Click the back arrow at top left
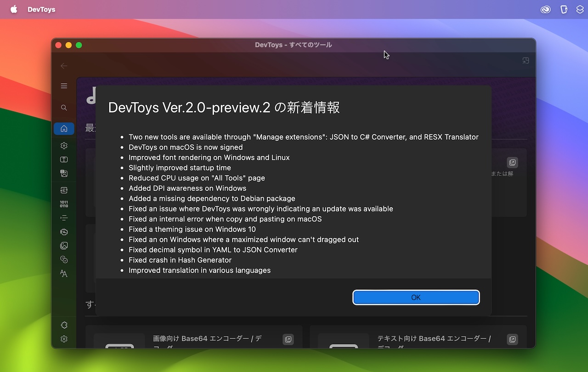 pos(64,66)
